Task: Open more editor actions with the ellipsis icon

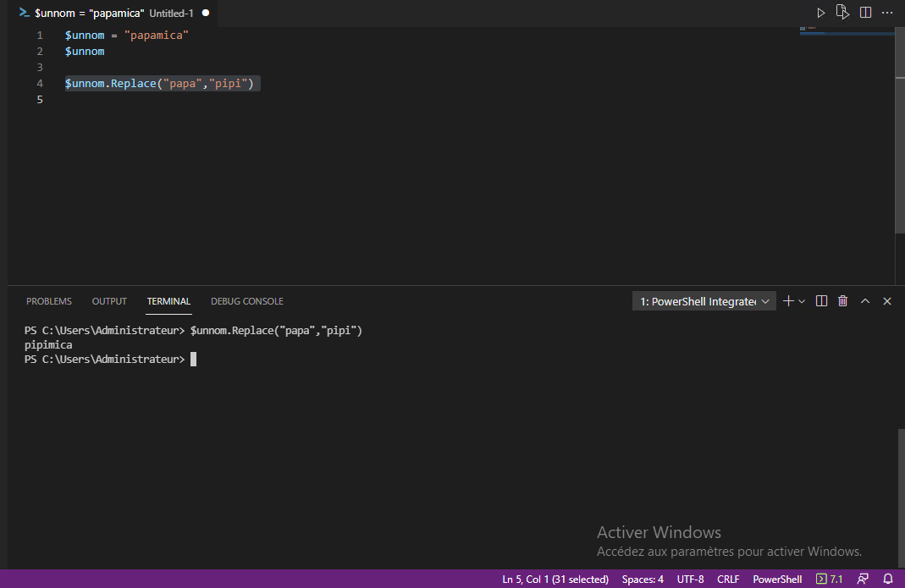Action: 886,12
